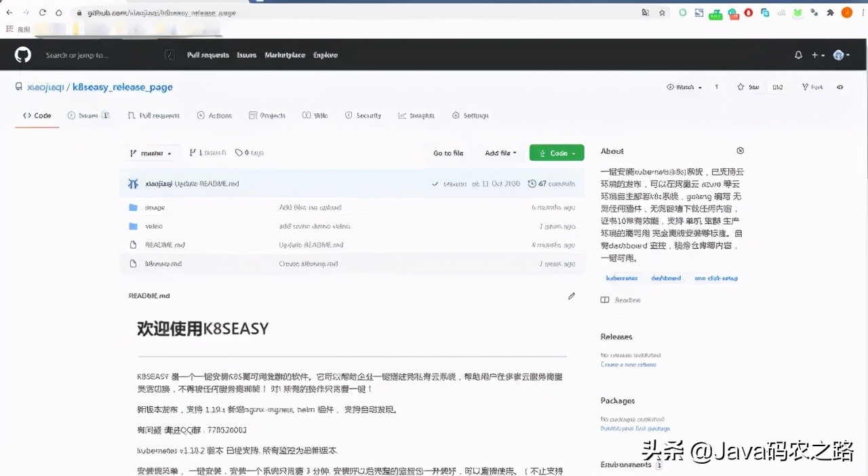The width and height of the screenshot is (868, 476).
Task: Open About settings gear icon
Action: tap(740, 151)
